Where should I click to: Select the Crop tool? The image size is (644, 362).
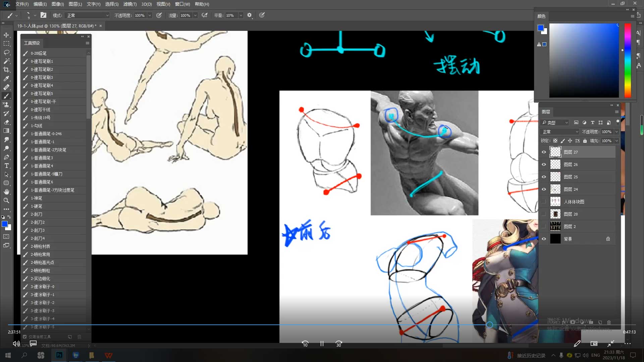6,70
